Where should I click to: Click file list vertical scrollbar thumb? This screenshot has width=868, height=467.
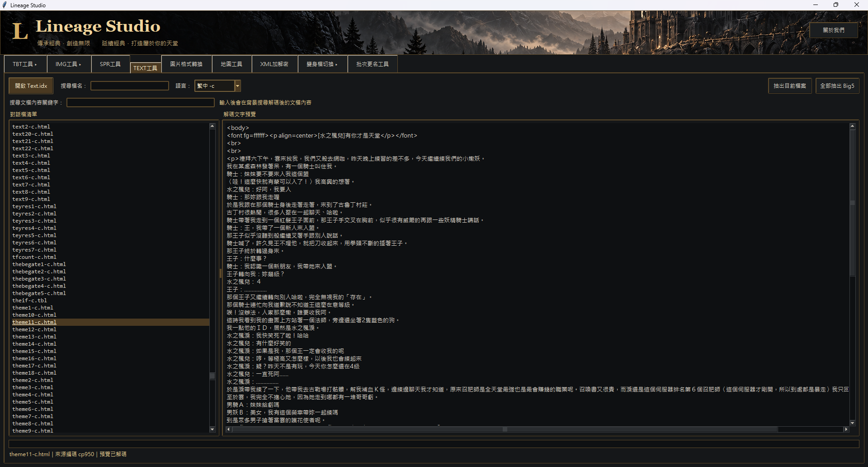[x=212, y=376]
